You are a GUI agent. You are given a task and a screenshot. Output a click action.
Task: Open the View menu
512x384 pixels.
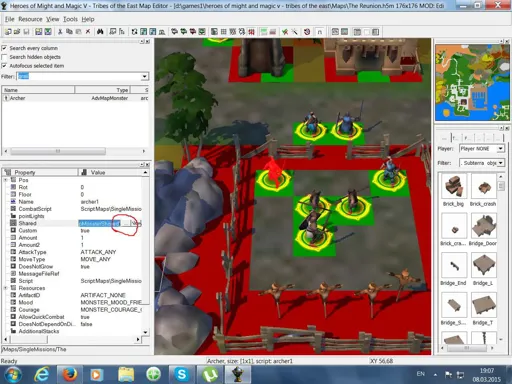click(x=52, y=19)
